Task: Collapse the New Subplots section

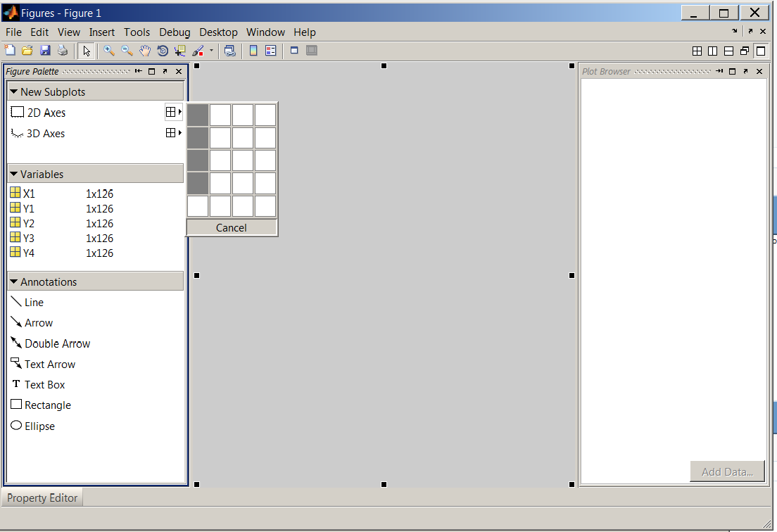Action: (13, 91)
